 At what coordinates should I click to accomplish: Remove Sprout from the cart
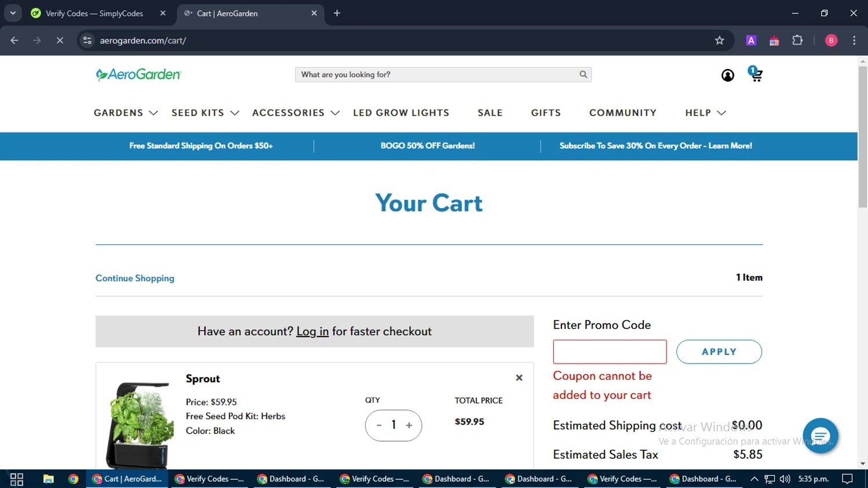point(519,378)
